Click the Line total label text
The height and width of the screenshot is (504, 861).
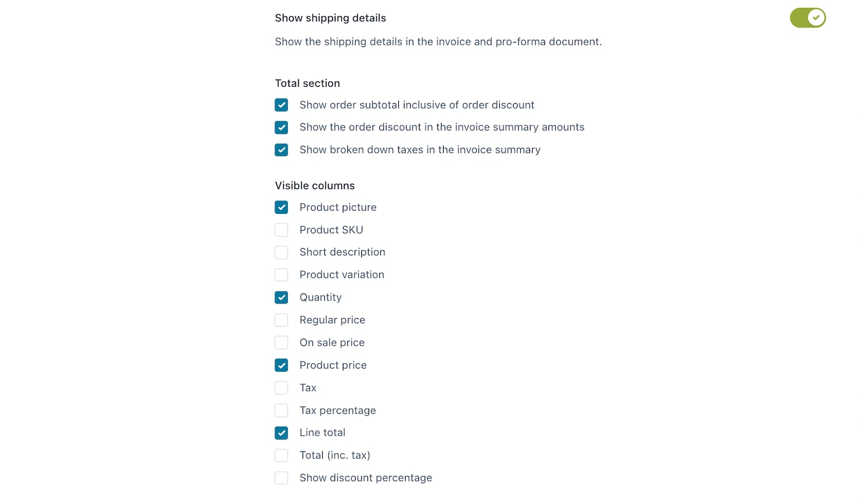coord(322,433)
